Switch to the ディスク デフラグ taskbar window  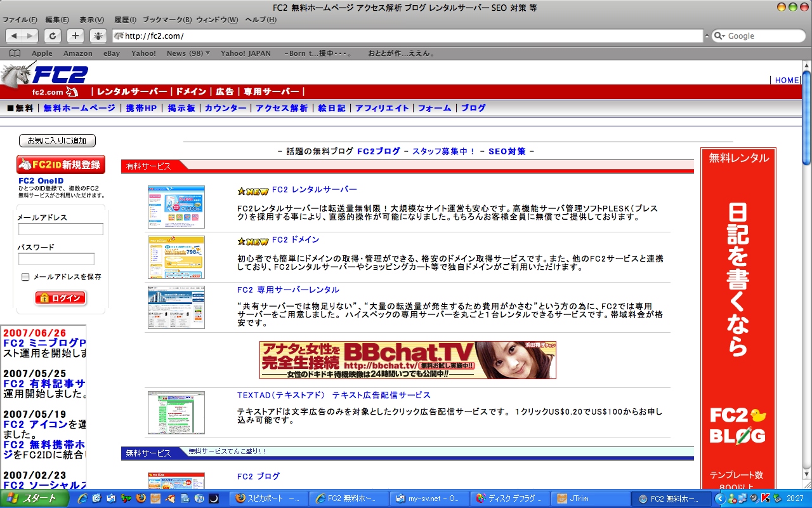[x=511, y=498]
